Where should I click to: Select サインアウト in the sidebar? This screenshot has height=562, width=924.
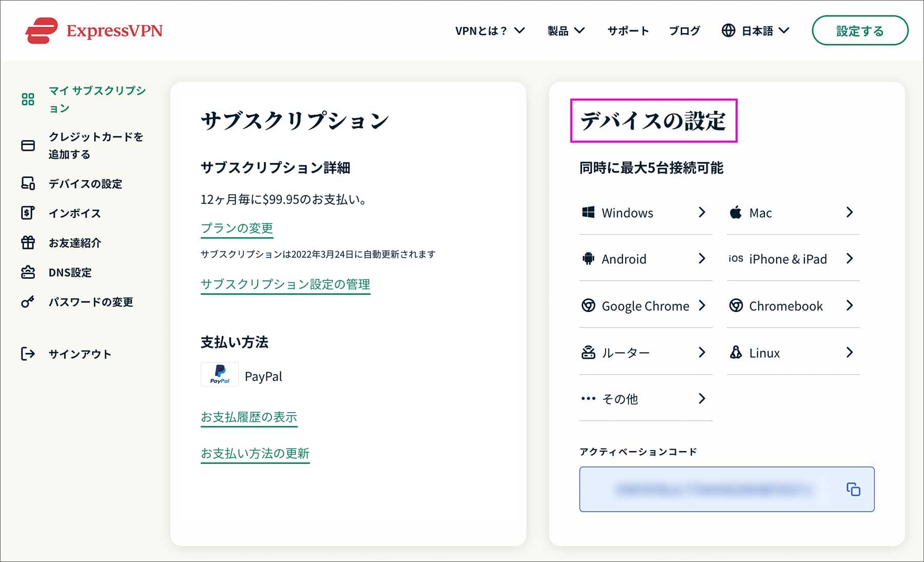pyautogui.click(x=80, y=354)
